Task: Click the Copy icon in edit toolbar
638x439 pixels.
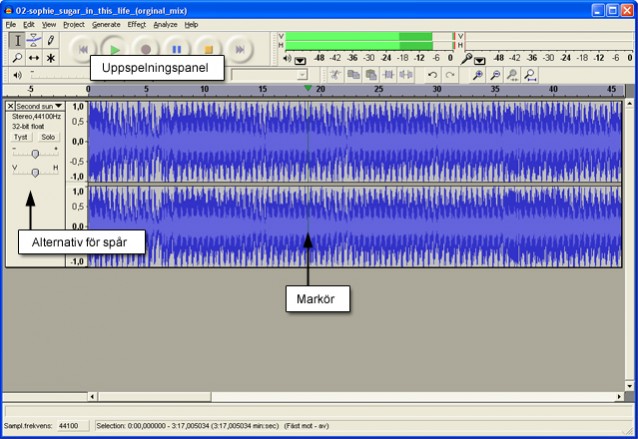Action: [353, 75]
